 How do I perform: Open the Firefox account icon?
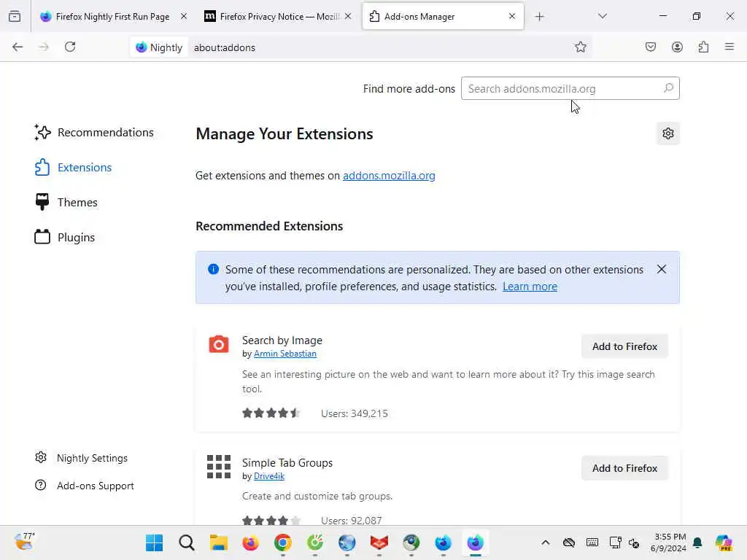click(677, 47)
